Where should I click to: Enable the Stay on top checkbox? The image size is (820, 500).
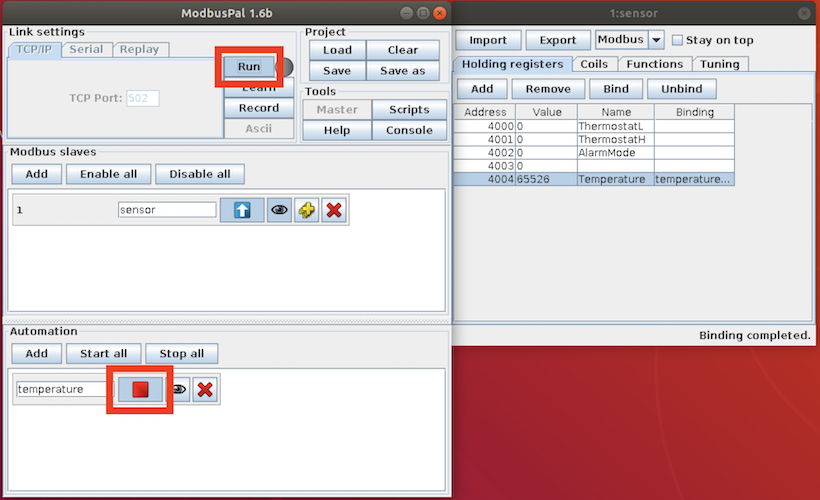click(678, 41)
